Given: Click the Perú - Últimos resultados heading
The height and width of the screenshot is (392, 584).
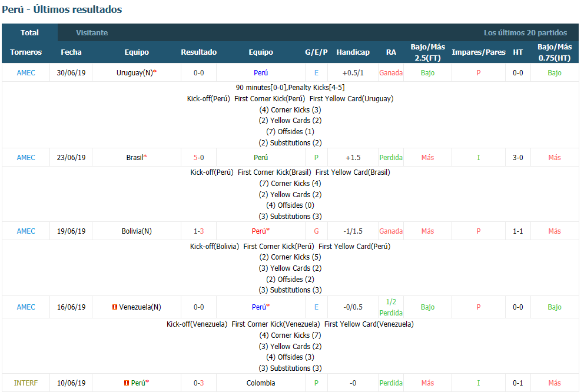Looking at the screenshot, I should pyautogui.click(x=62, y=9).
